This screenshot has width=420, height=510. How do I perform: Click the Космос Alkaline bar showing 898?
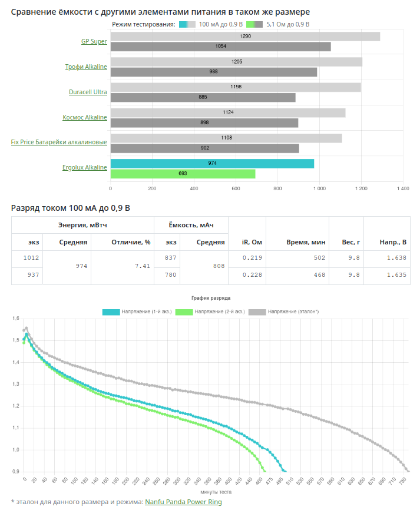point(204,122)
